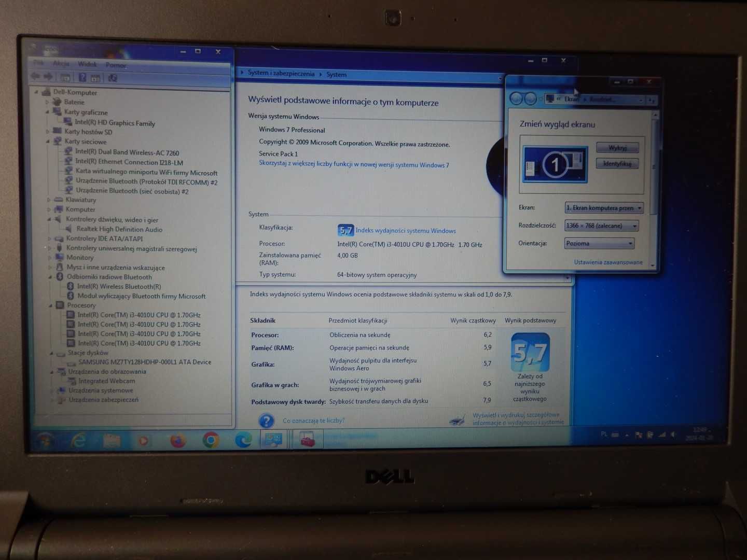Click the show/hide console tree toolbar icon

(65, 78)
